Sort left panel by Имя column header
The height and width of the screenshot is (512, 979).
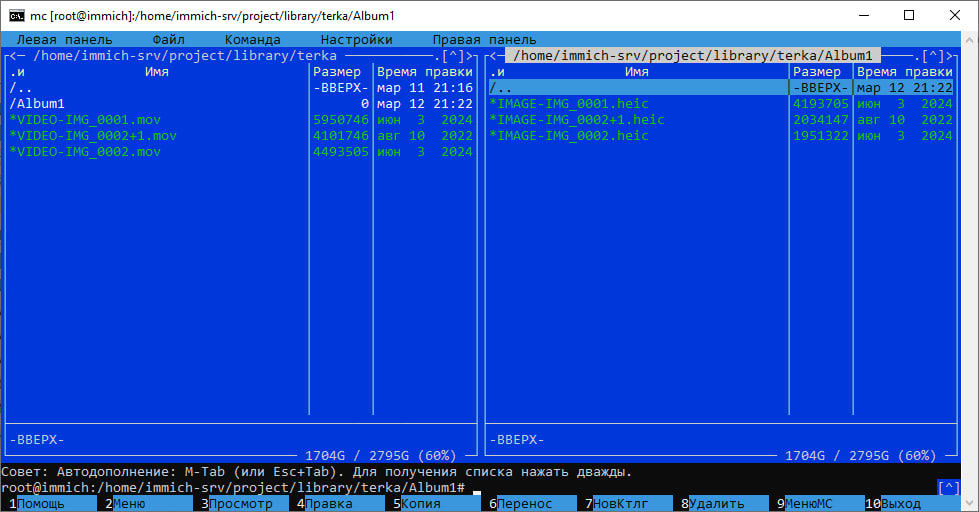click(157, 72)
